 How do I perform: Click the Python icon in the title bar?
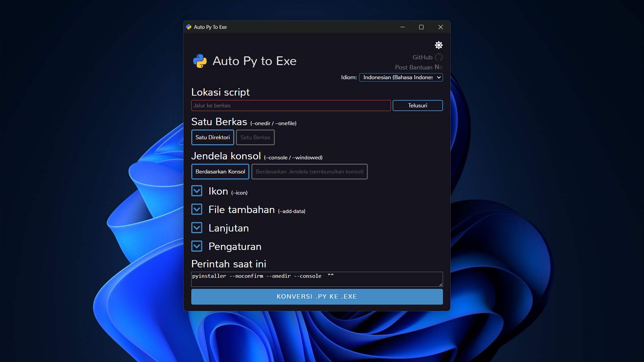click(x=189, y=27)
